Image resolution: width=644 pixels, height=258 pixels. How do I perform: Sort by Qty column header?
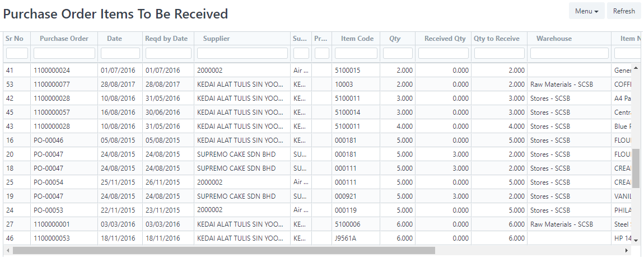coord(395,39)
